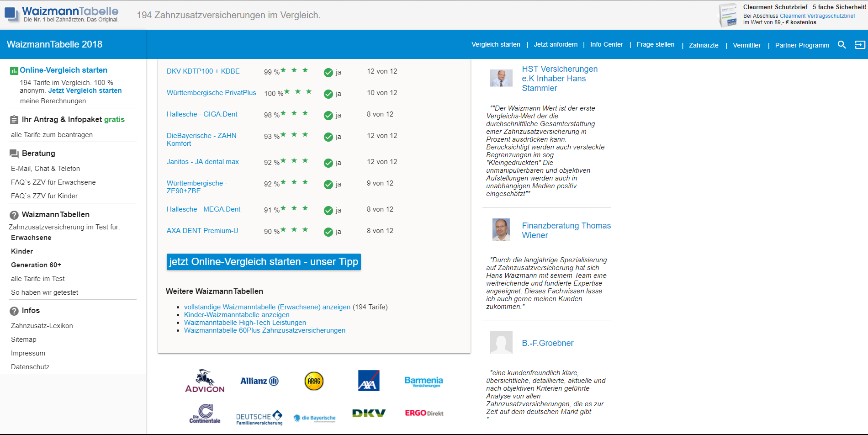
Task: Click the ARAG insurer logo
Action: click(x=314, y=381)
